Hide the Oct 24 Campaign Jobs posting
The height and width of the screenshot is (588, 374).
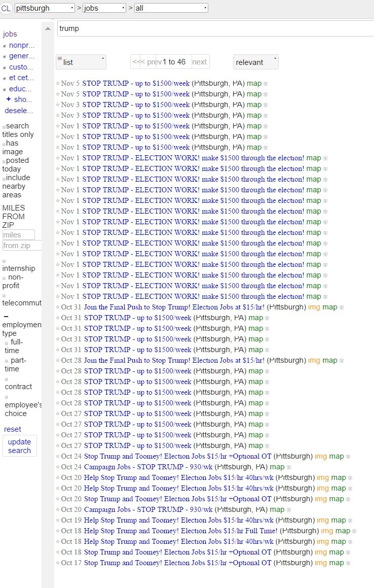tap(288, 467)
